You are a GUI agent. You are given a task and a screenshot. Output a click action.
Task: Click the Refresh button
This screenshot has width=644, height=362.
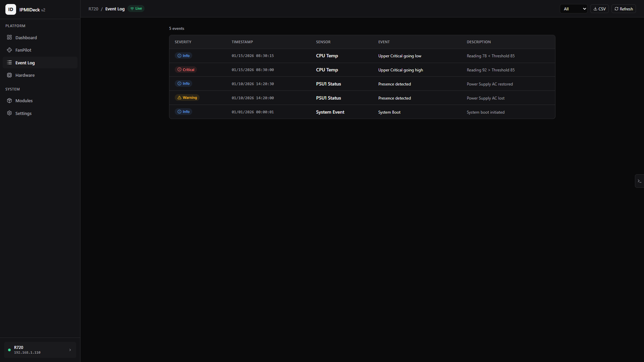click(624, 9)
